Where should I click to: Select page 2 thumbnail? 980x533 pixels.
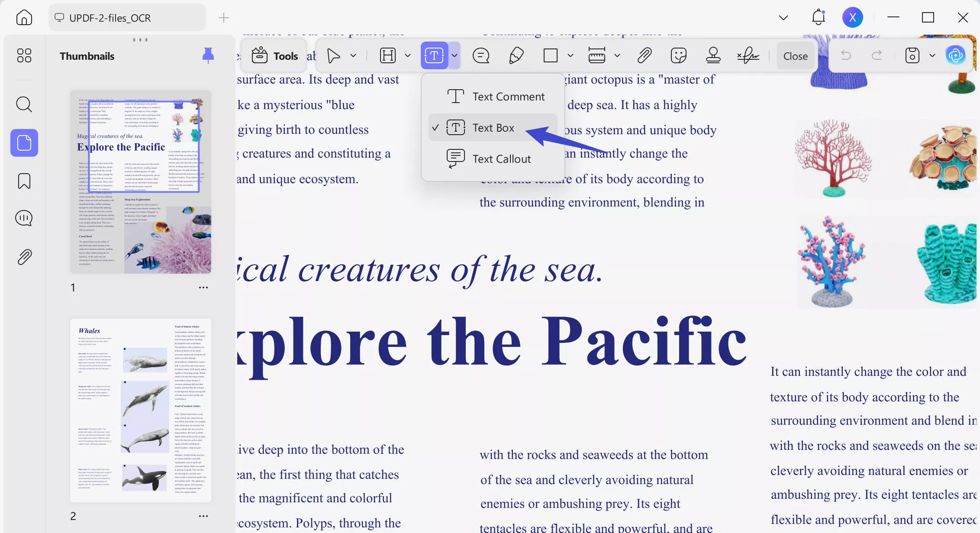(141, 410)
